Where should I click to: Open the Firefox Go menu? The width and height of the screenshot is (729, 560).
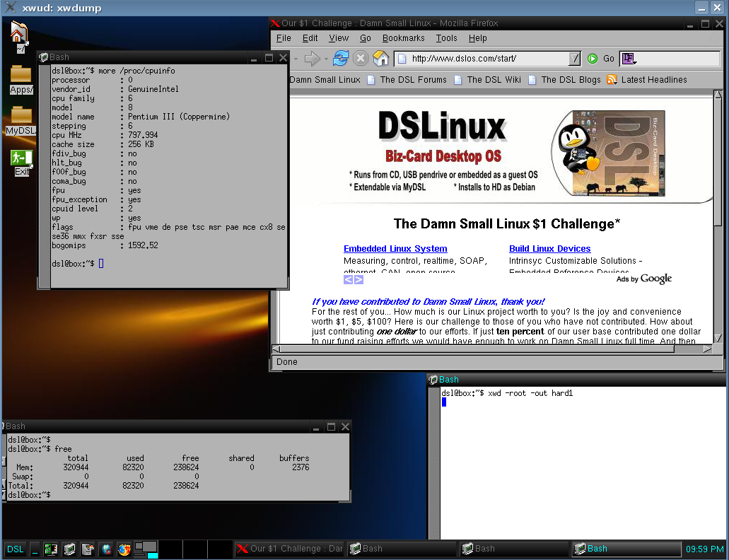tap(366, 38)
